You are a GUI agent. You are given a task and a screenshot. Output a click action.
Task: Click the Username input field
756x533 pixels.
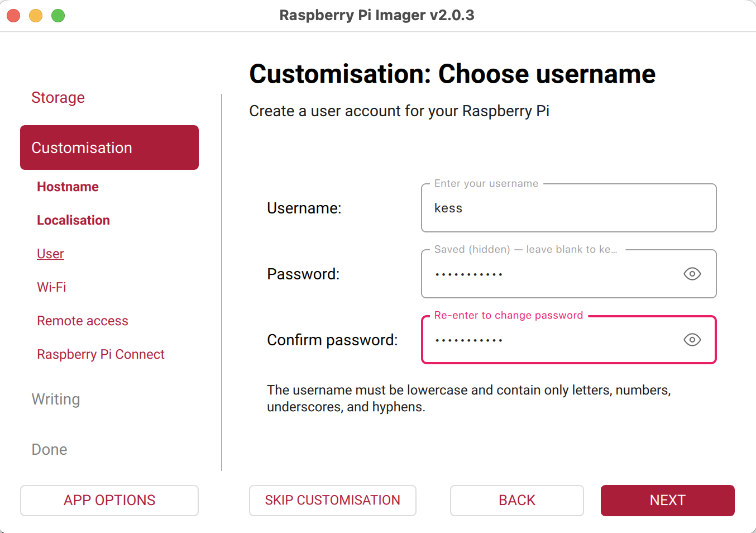click(558, 208)
